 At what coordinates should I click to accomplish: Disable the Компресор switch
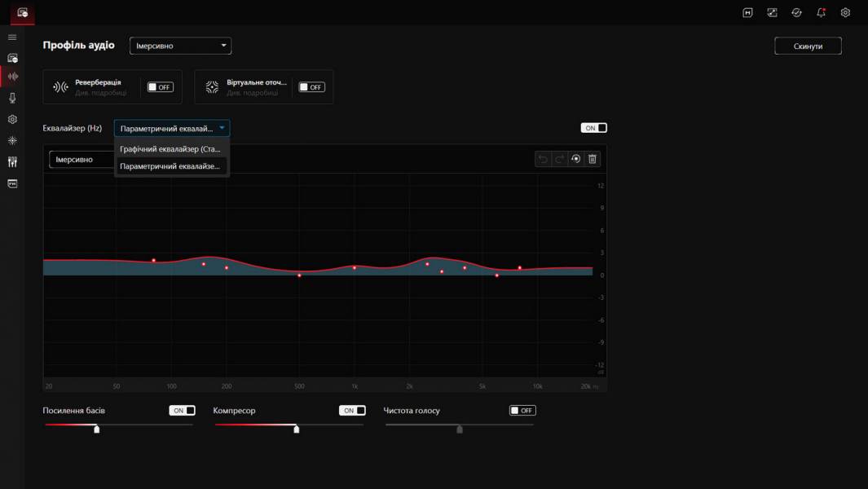[x=352, y=411]
